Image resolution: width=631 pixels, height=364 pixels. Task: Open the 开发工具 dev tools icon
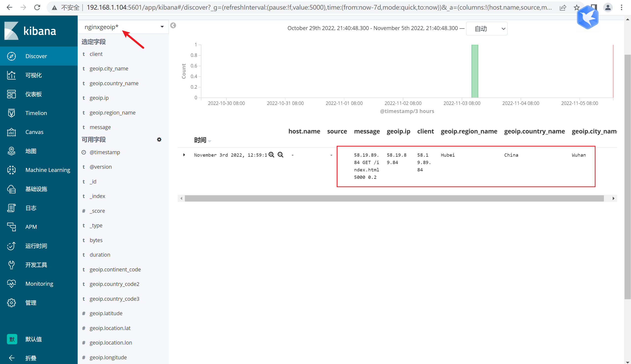pyautogui.click(x=12, y=265)
